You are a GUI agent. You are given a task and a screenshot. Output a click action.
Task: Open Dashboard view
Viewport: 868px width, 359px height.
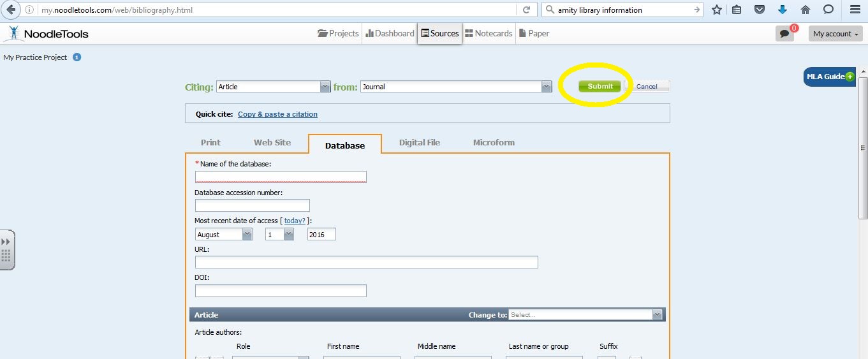(390, 33)
